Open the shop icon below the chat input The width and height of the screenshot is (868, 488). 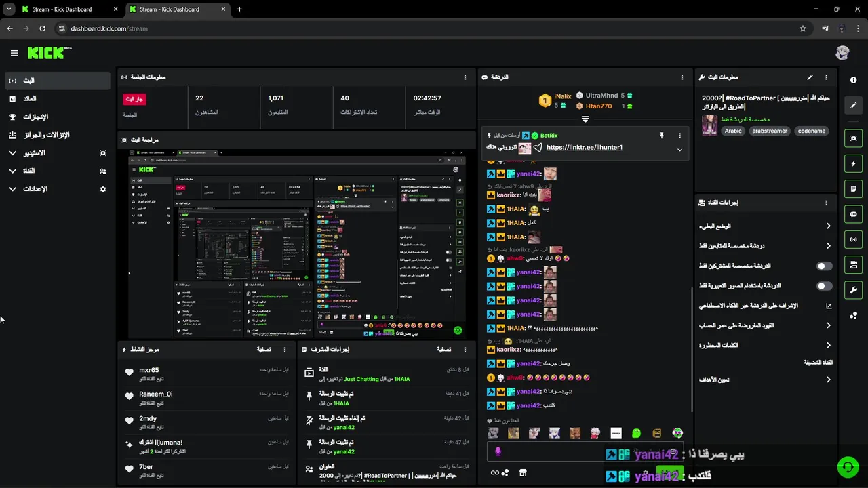click(x=523, y=472)
